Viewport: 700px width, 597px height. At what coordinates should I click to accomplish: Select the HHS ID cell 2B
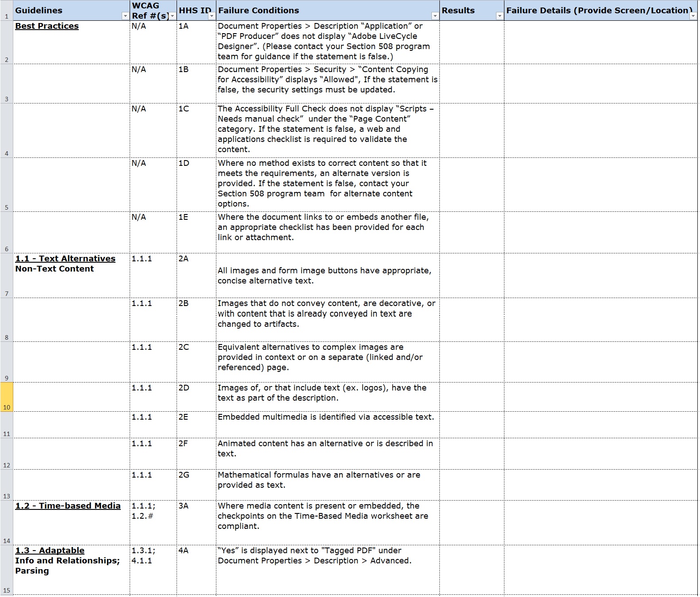pyautogui.click(x=196, y=320)
